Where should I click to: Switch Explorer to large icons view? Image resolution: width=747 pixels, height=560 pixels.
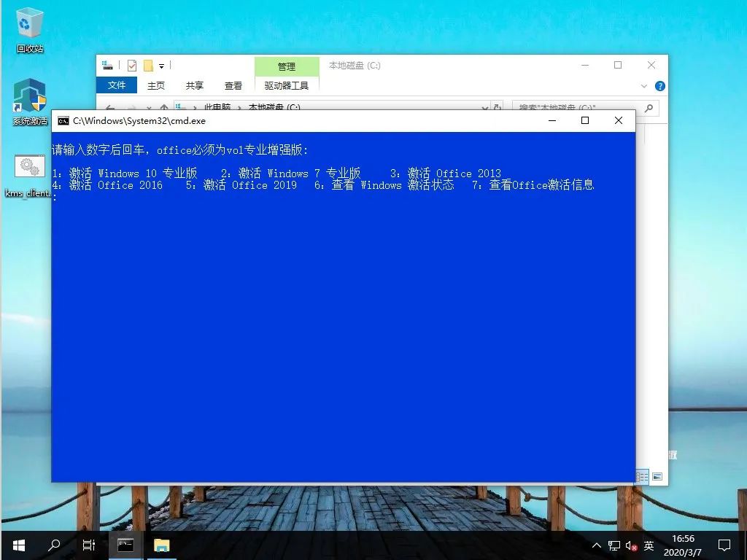pos(657,477)
